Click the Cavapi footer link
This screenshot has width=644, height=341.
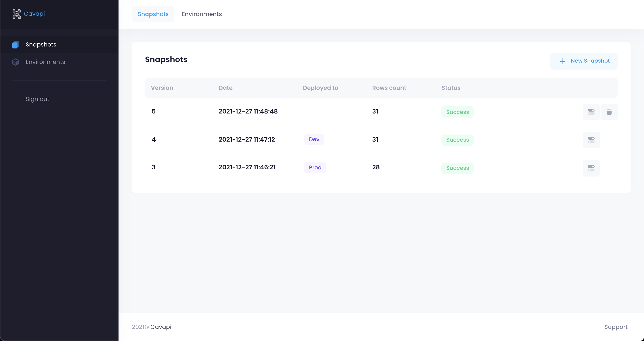pyautogui.click(x=161, y=327)
